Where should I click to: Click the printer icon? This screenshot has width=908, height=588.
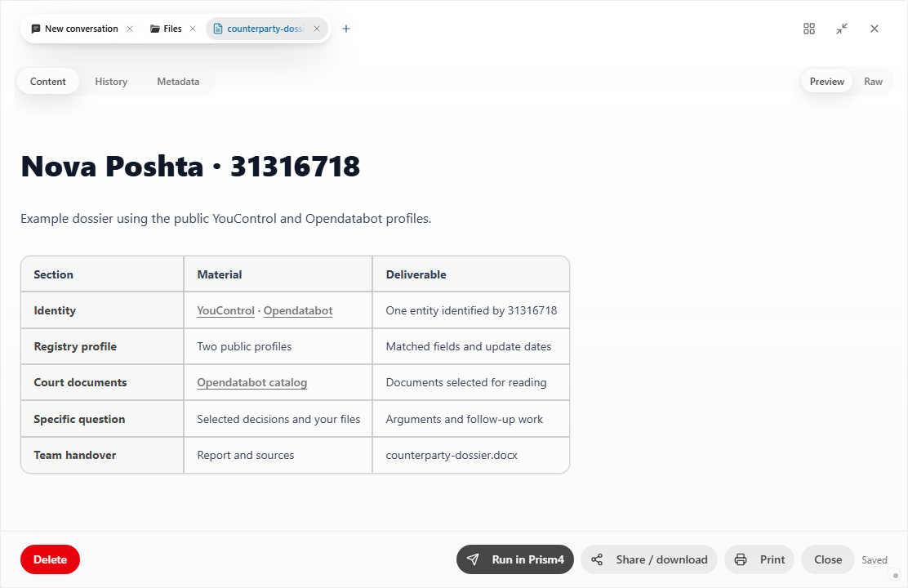click(741, 559)
